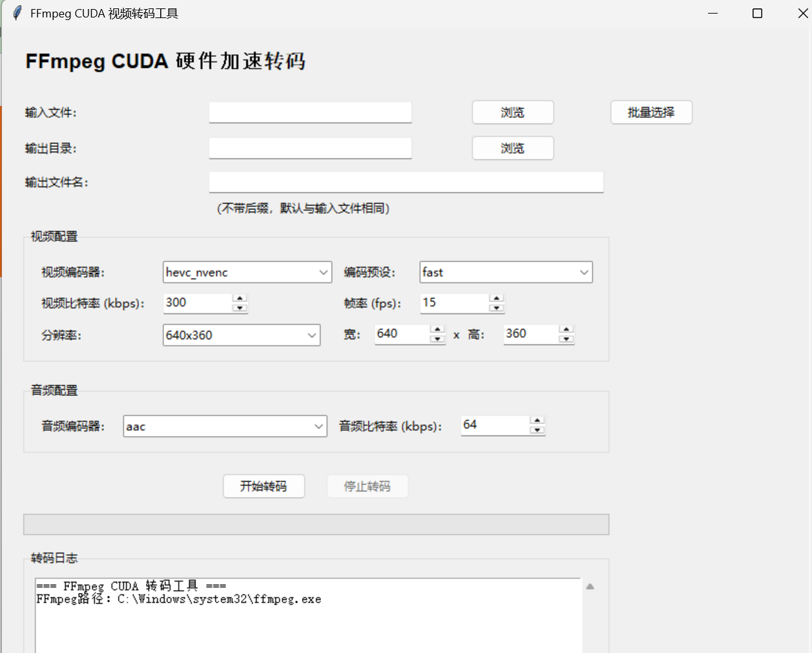The width and height of the screenshot is (812, 653).
Task: Click the progress bar below the buttons
Action: [x=316, y=524]
